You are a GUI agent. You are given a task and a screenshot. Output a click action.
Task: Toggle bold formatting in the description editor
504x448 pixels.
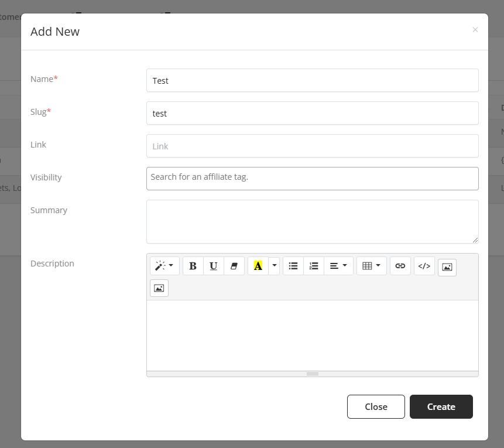193,266
